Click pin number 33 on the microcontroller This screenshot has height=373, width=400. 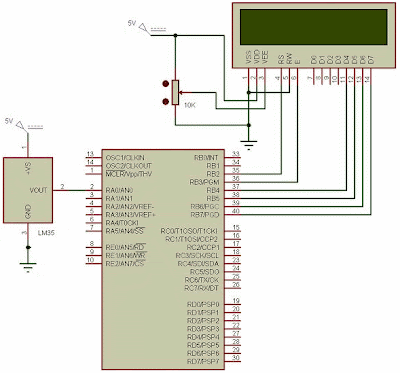coord(236,154)
